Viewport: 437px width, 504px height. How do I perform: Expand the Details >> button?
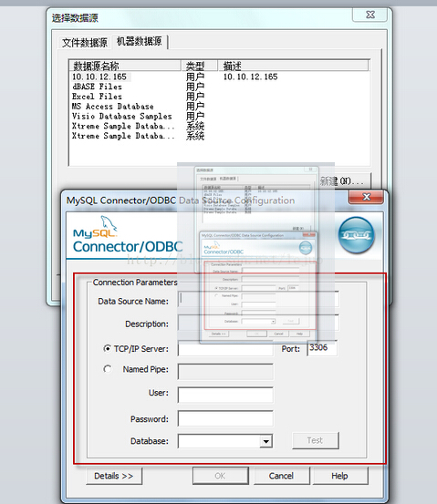114,476
